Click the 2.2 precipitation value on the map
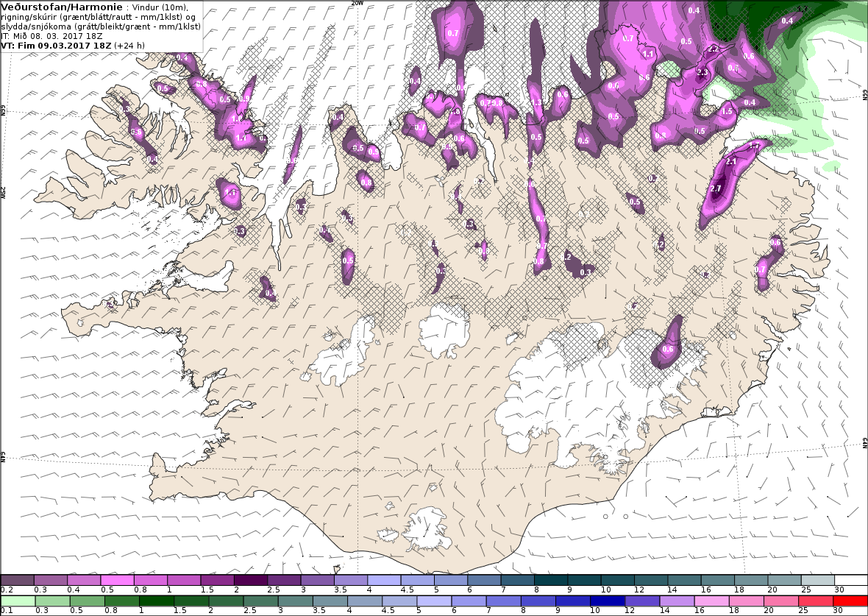 (x=714, y=49)
